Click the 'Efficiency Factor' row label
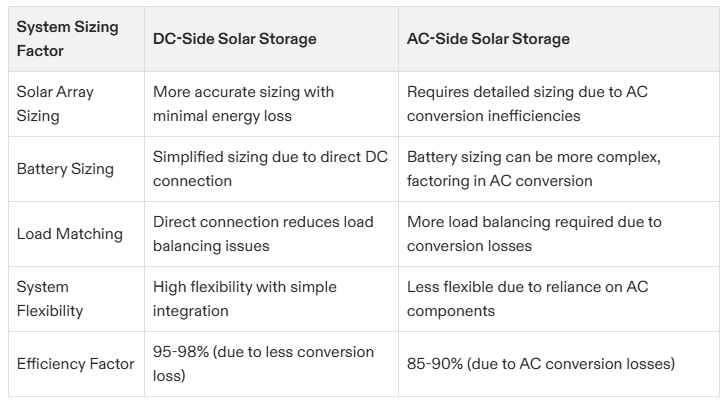The image size is (727, 405). pyautogui.click(x=75, y=363)
